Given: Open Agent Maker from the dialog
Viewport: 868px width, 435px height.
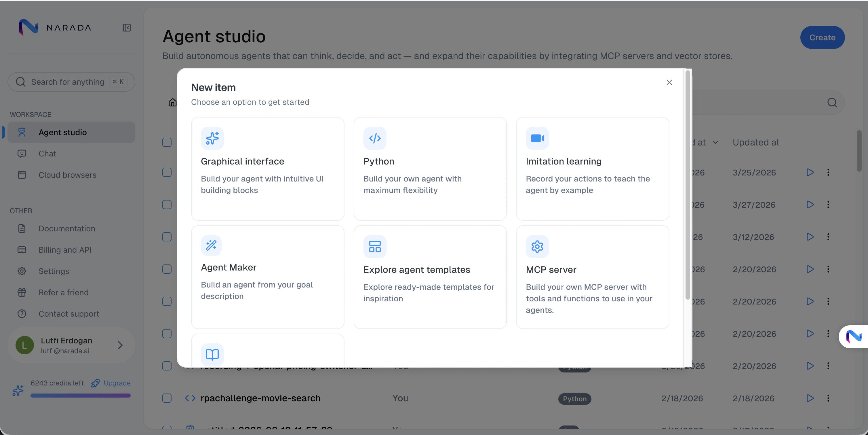Looking at the screenshot, I should pyautogui.click(x=268, y=277).
